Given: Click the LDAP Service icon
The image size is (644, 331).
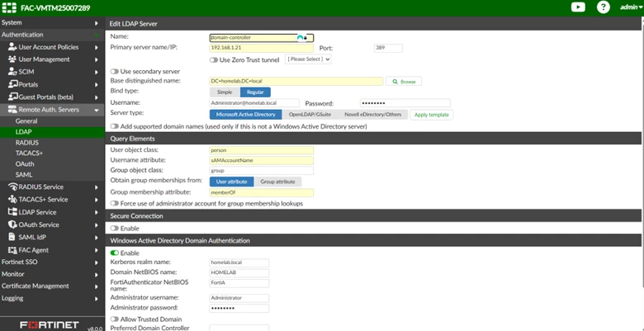Looking at the screenshot, I should click(x=12, y=212).
